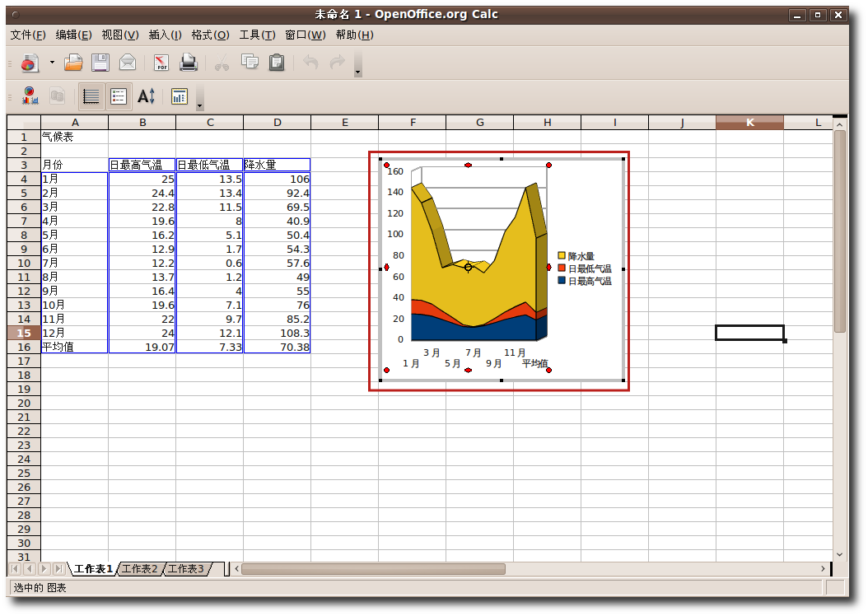Click the scroll-left arrow of horizontal scrollbar
This screenshot has width=868, height=616.
point(237,569)
